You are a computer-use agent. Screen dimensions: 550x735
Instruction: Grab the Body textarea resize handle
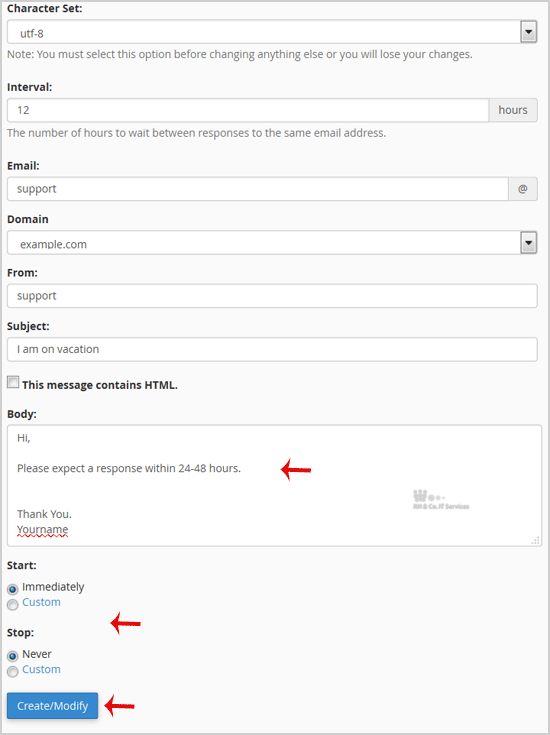[535, 540]
